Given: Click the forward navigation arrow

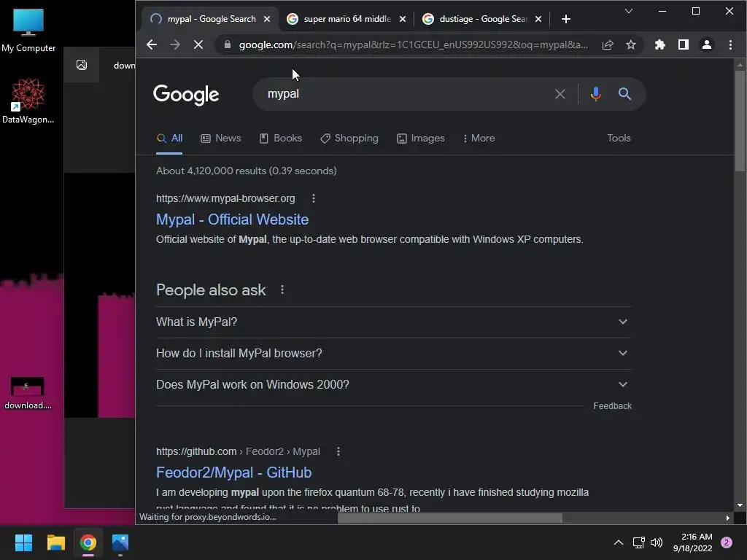Looking at the screenshot, I should click(x=175, y=44).
